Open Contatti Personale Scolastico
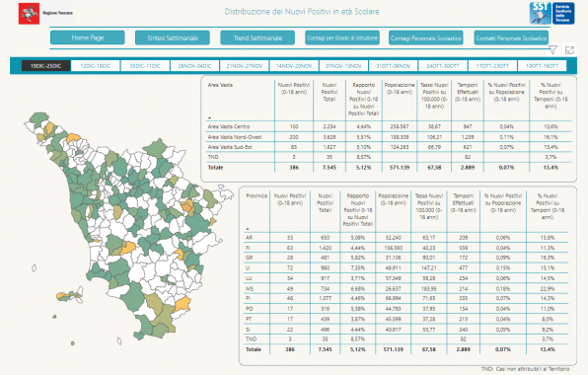The width and height of the screenshot is (588, 375). [511, 37]
